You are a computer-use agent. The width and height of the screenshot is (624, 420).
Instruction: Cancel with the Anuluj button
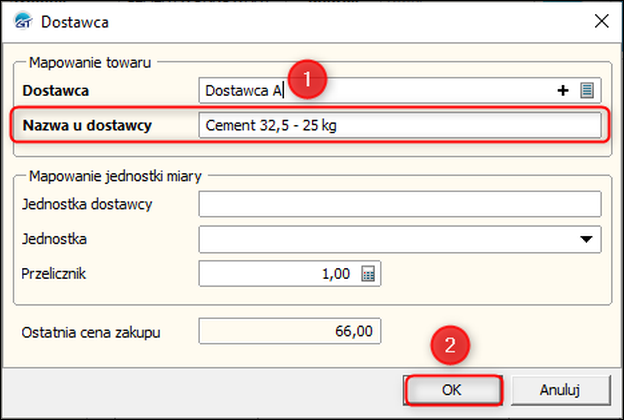click(x=560, y=390)
